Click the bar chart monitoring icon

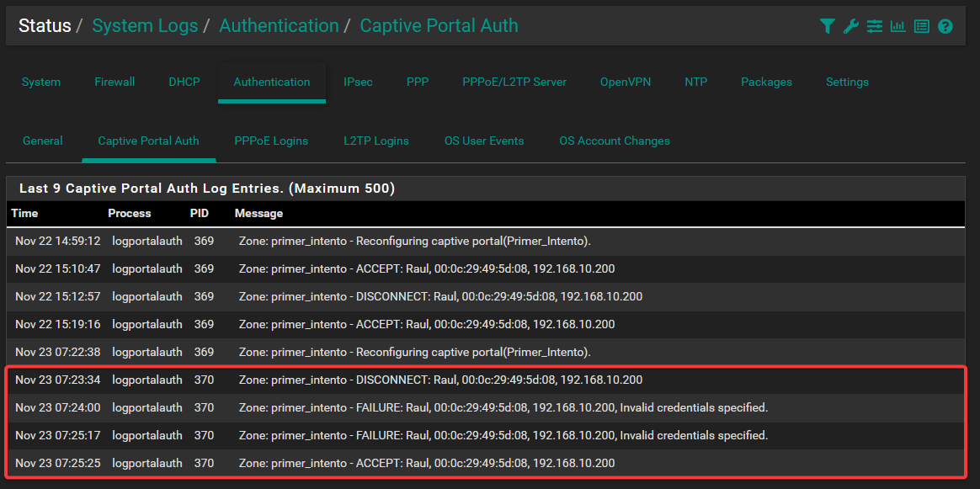coord(898,26)
